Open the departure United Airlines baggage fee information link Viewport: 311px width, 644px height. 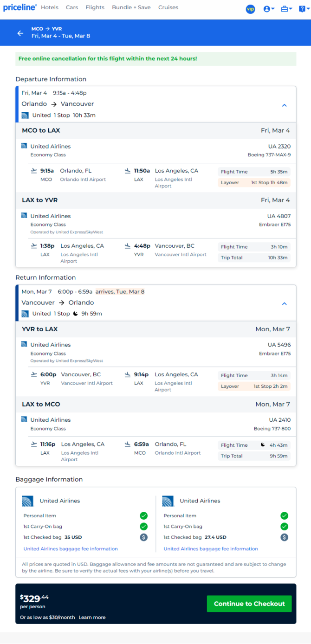(71, 549)
